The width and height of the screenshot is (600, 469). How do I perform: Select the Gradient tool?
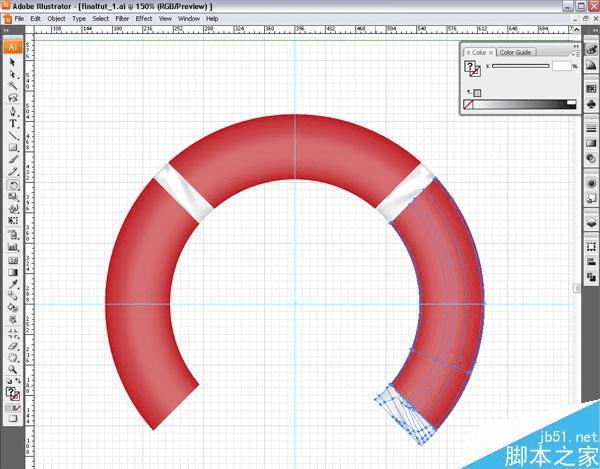(x=13, y=272)
